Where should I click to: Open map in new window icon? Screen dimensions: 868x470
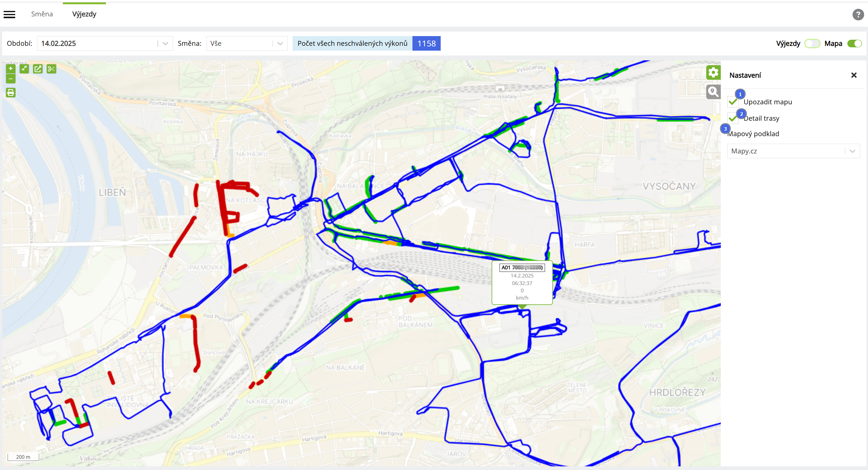pyautogui.click(x=38, y=69)
